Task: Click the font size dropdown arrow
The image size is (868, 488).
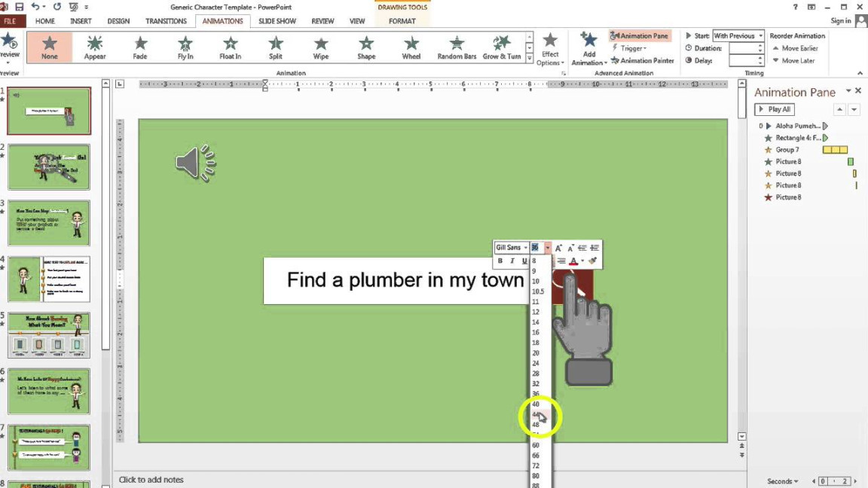Action: (x=548, y=248)
